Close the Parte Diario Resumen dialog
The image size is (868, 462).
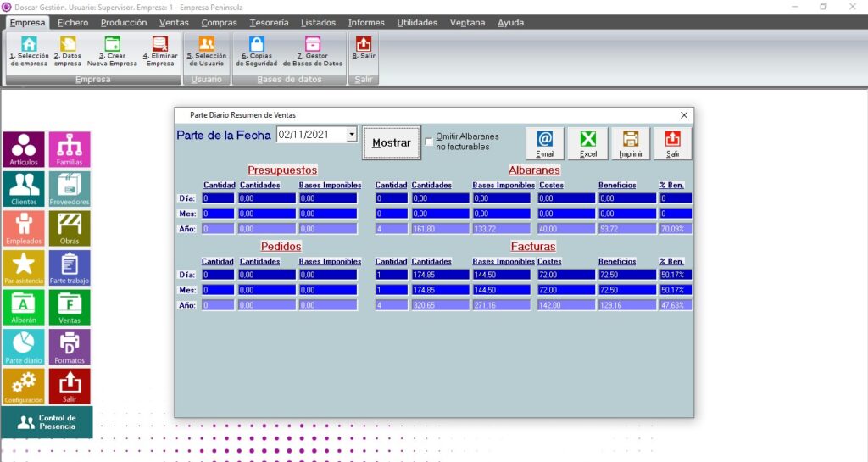tap(684, 115)
